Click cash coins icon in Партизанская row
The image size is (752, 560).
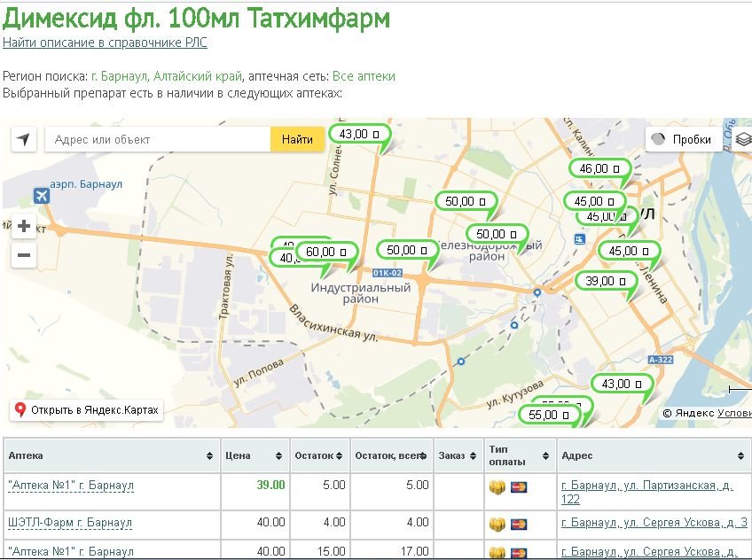pyautogui.click(x=497, y=487)
